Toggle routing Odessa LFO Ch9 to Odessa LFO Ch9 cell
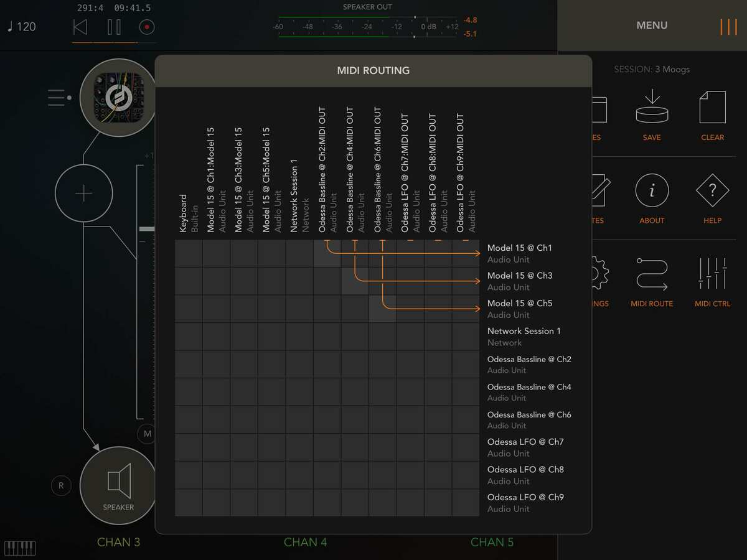 coord(466,503)
